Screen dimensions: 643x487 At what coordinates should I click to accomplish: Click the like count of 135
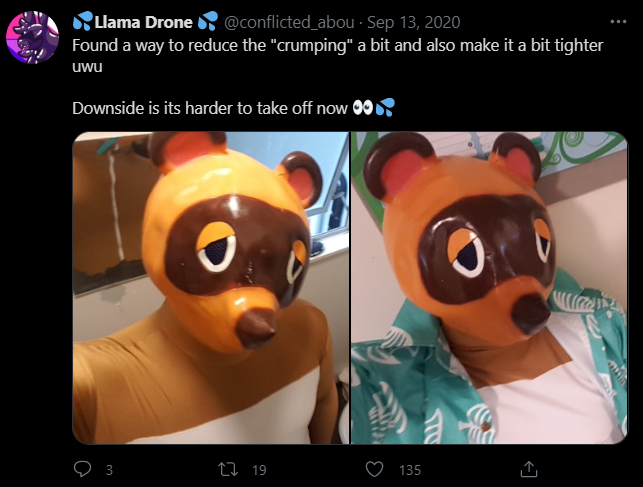click(x=410, y=470)
